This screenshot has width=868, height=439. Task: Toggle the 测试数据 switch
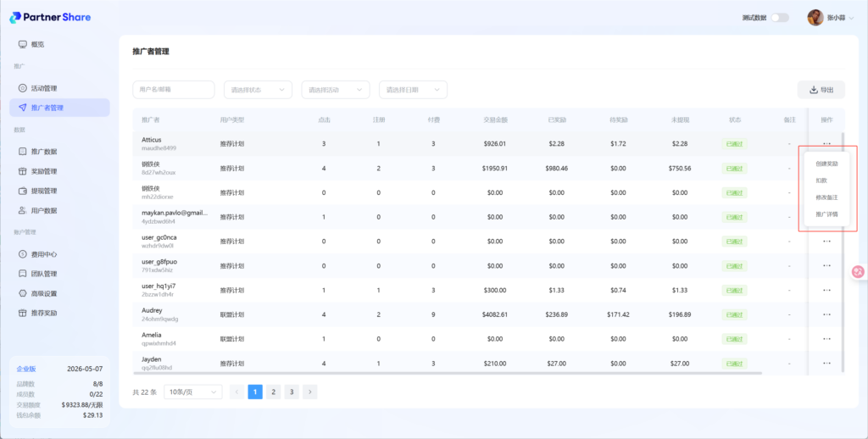coord(779,18)
